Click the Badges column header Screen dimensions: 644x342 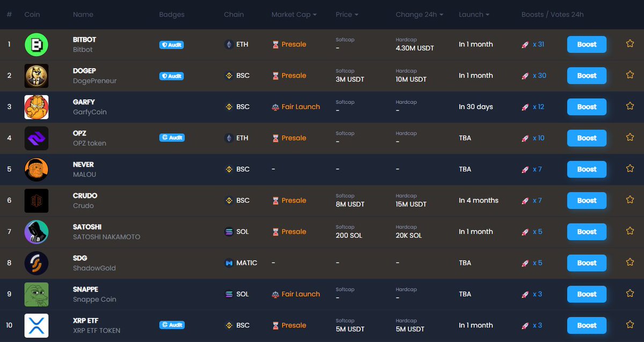click(x=172, y=14)
